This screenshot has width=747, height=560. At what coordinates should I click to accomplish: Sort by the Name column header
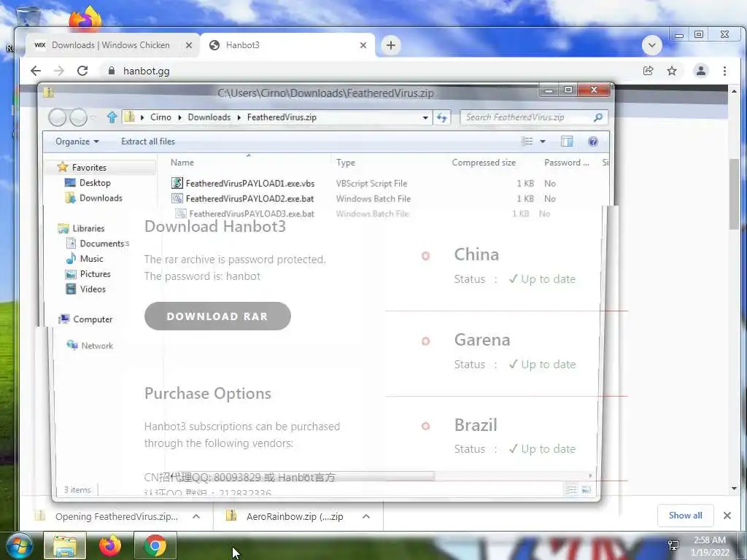(182, 163)
